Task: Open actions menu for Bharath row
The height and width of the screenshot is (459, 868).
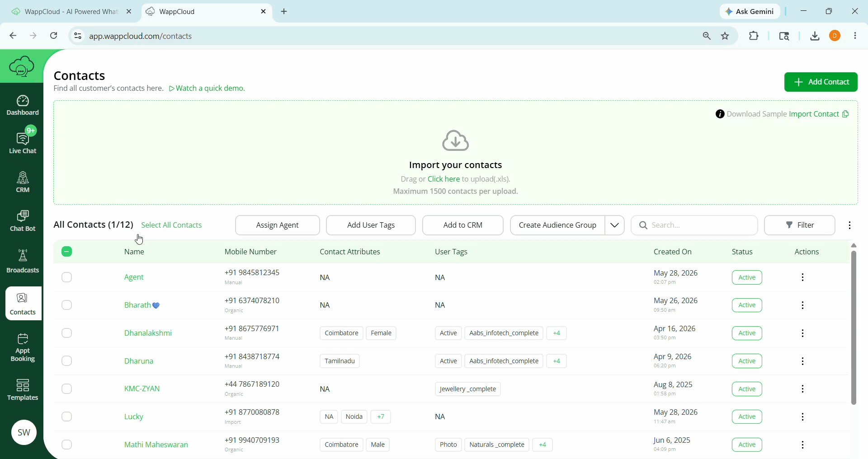Action: [802, 305]
